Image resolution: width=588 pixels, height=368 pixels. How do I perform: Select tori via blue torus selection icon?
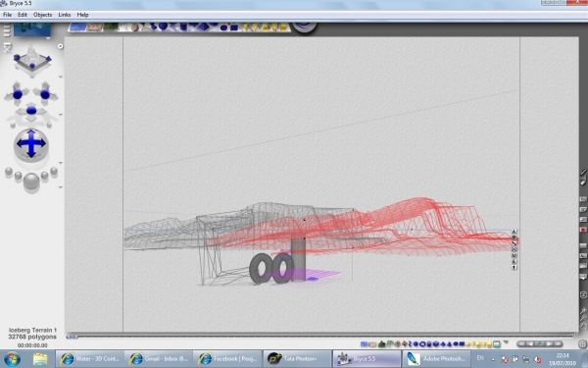422,344
